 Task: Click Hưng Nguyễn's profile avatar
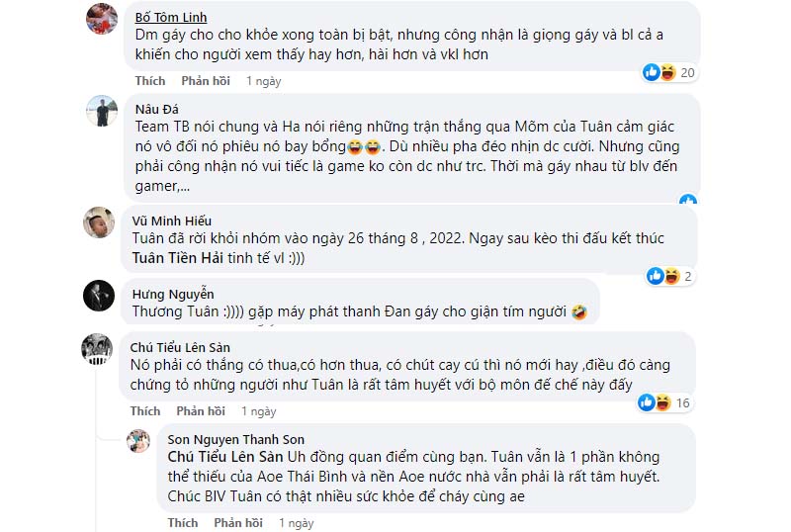pos(102,296)
